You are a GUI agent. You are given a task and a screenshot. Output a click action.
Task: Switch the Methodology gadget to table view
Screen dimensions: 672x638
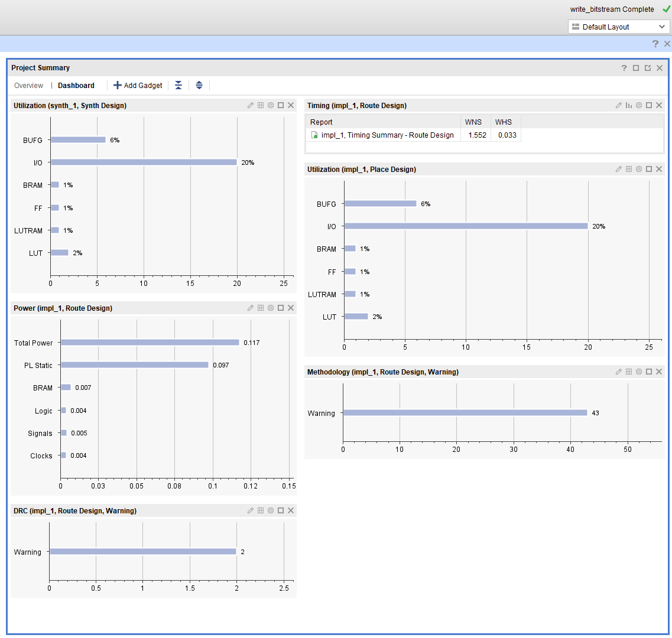click(x=629, y=372)
